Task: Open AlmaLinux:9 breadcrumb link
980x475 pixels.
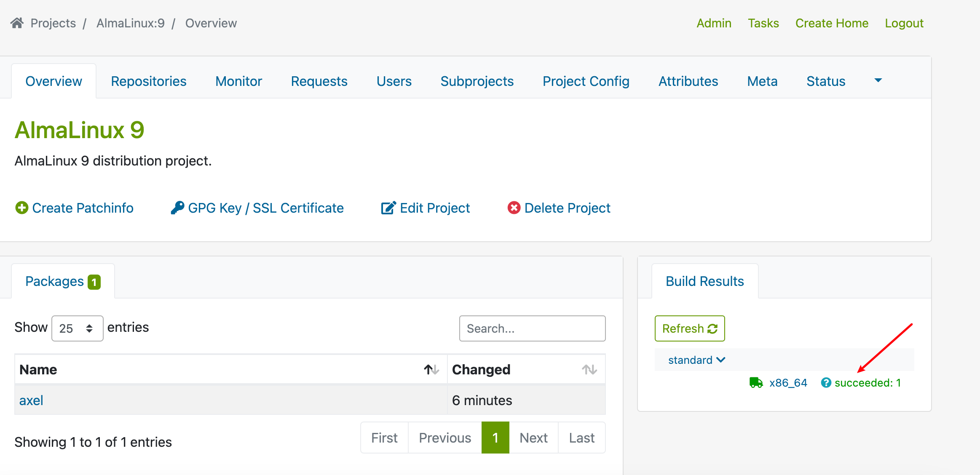Action: click(131, 23)
